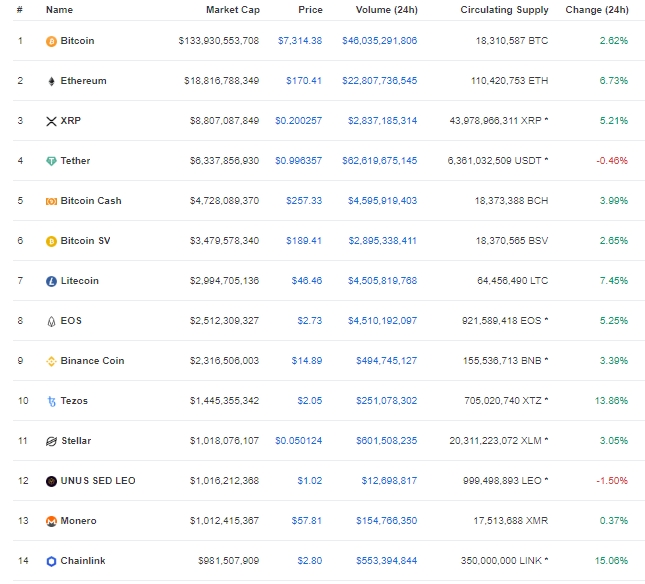Click the Tether logo icon

[51, 161]
